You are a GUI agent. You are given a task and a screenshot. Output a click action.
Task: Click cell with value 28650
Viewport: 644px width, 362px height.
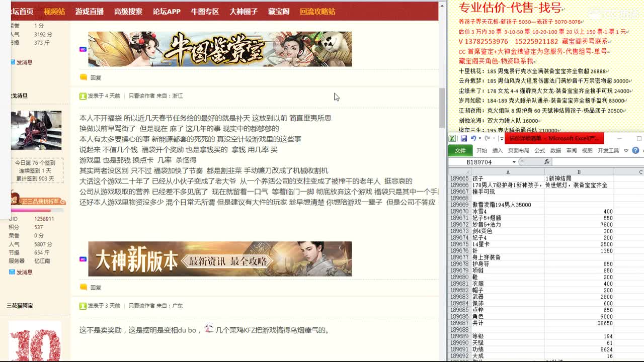[x=579, y=323]
